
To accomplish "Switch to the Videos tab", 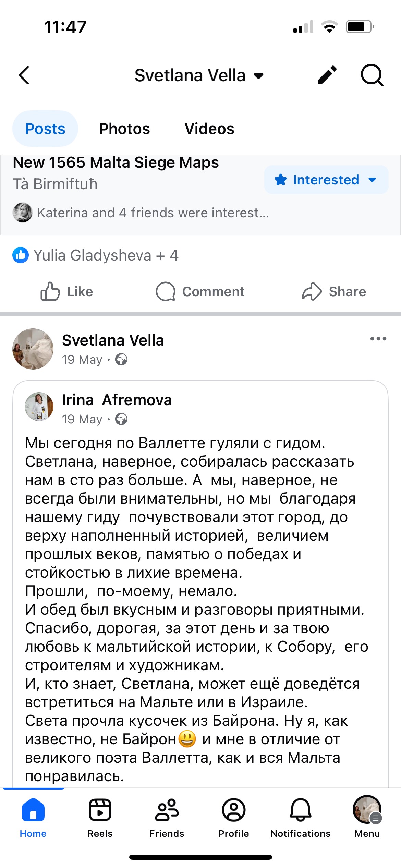I will (x=209, y=129).
